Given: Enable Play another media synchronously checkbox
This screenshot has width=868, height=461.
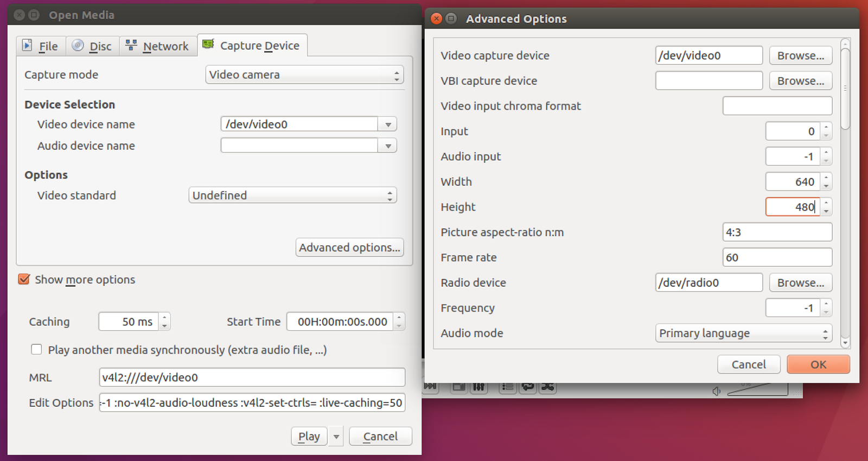Looking at the screenshot, I should (36, 350).
